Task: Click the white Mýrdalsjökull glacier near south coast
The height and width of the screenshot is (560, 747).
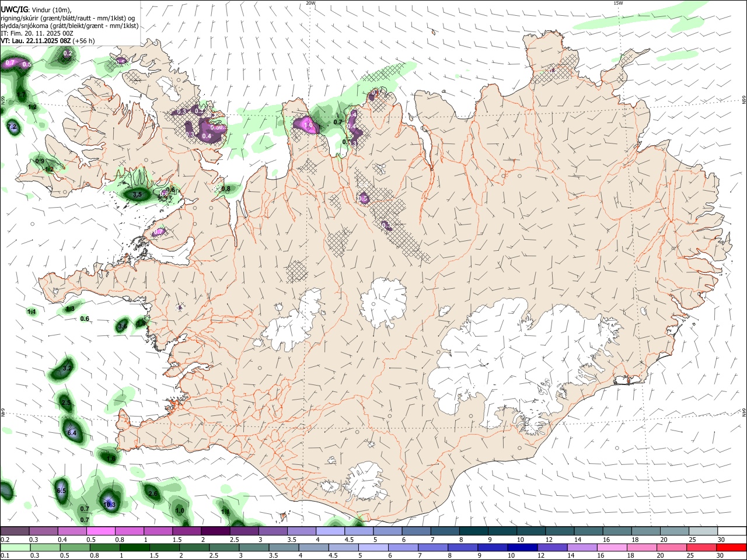Action: (365, 481)
